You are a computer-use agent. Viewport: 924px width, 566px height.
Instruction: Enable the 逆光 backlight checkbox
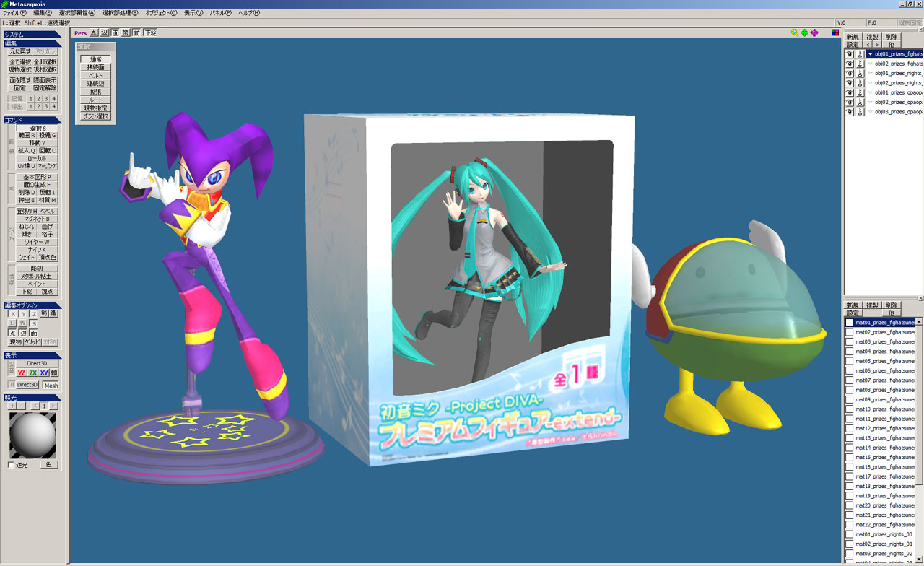tap(11, 465)
